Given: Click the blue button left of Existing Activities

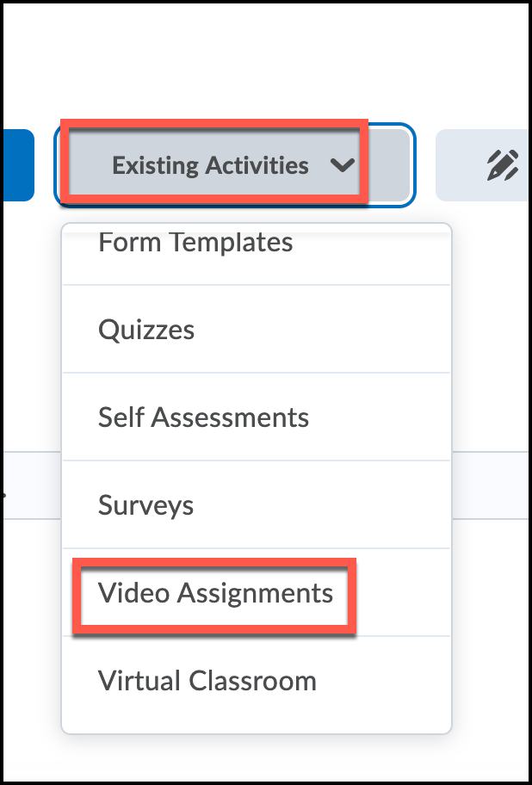Looking at the screenshot, I should 18,165.
